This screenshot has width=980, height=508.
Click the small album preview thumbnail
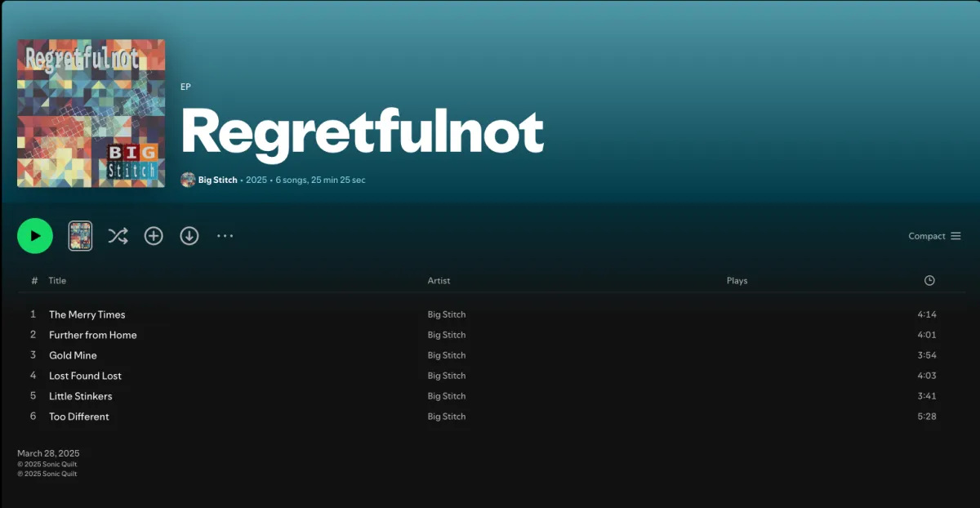tap(80, 236)
